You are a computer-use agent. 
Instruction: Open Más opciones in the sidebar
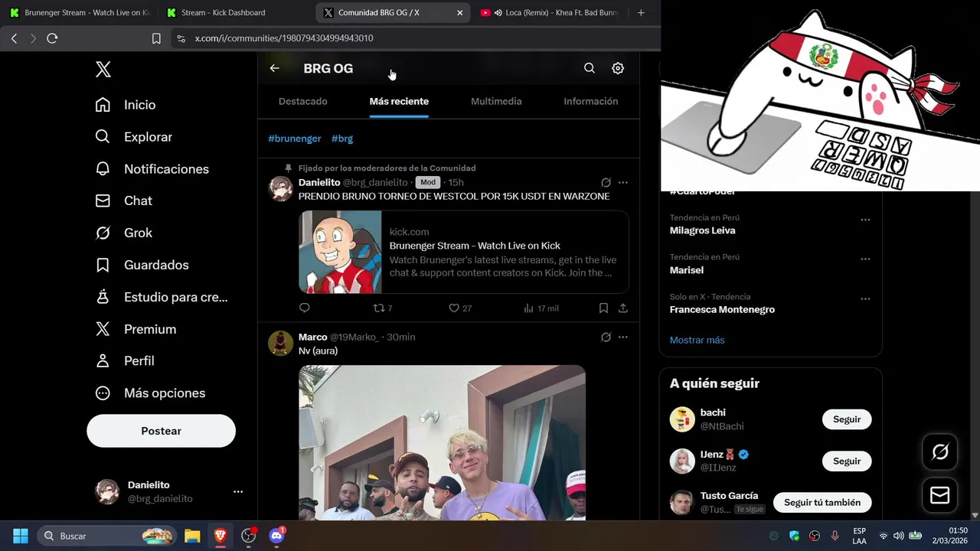150,393
